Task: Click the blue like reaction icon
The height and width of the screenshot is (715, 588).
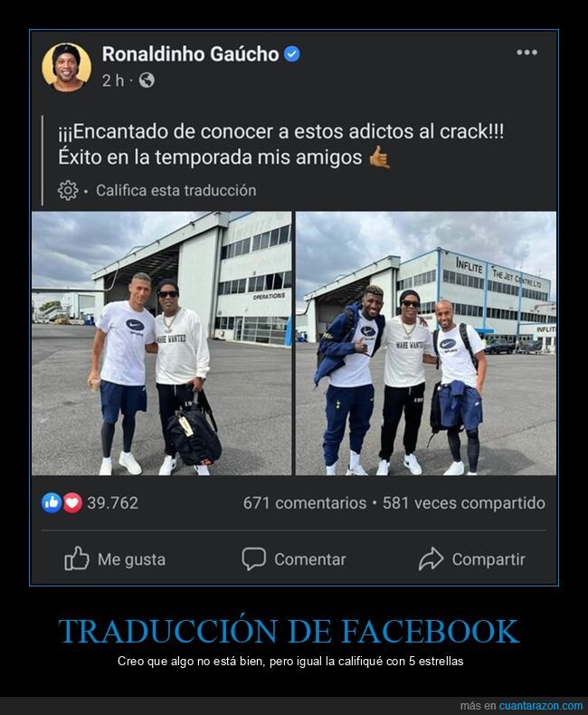Action: pyautogui.click(x=52, y=503)
